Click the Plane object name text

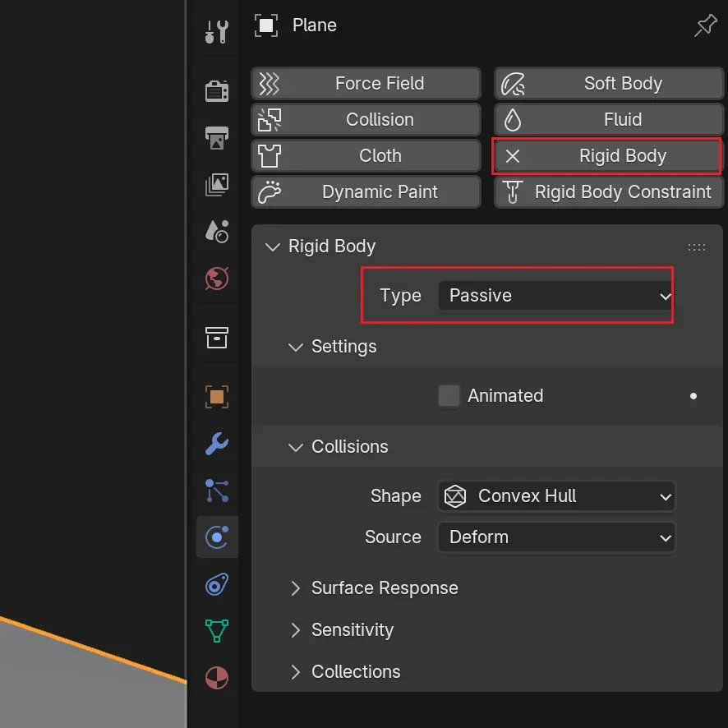pyautogui.click(x=315, y=25)
